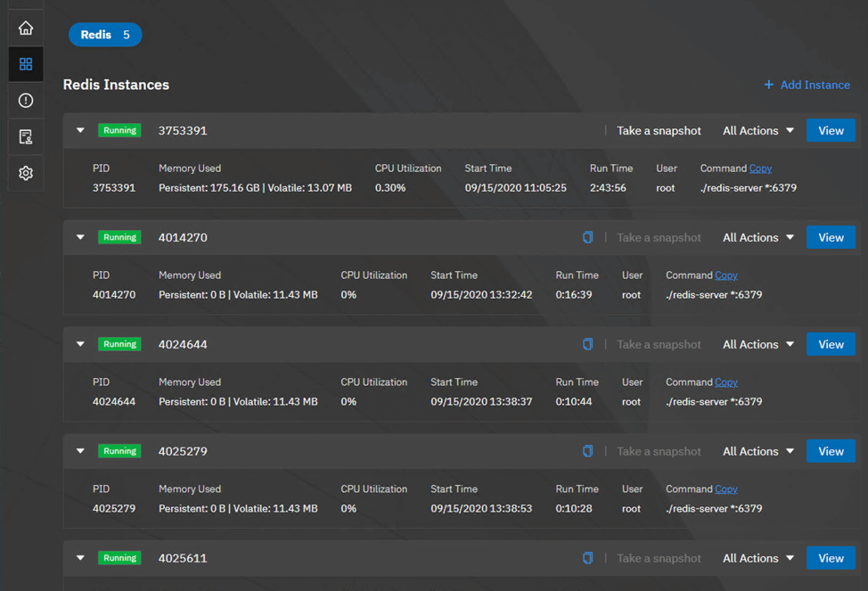Open All Actions dropdown for instance 4025611
This screenshot has height=591, width=868.
[758, 558]
